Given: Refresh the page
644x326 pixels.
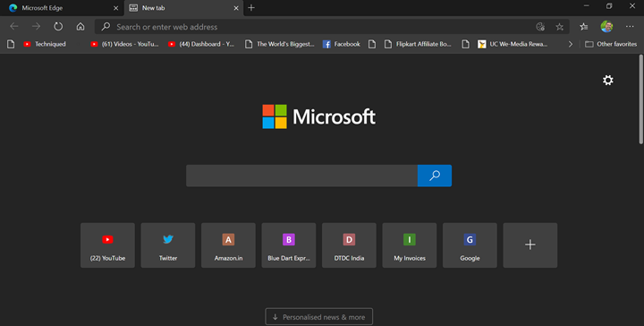Looking at the screenshot, I should click(x=58, y=27).
